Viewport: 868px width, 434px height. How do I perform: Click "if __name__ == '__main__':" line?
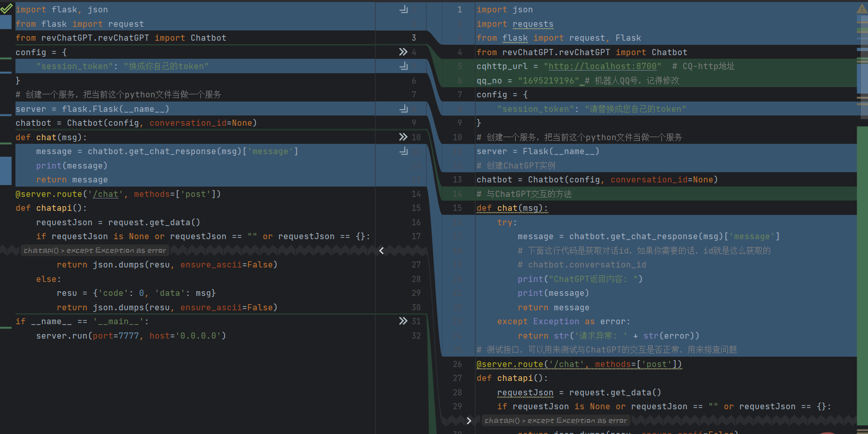(82, 321)
